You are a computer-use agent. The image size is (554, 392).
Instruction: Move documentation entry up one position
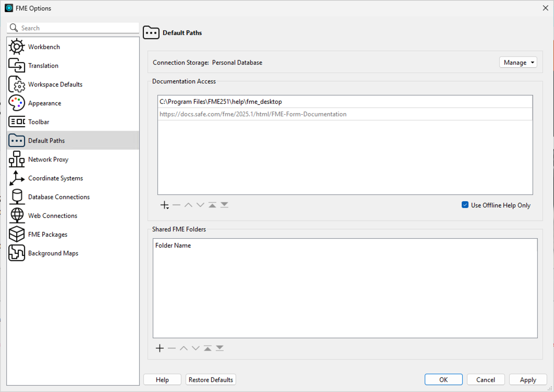(x=188, y=205)
